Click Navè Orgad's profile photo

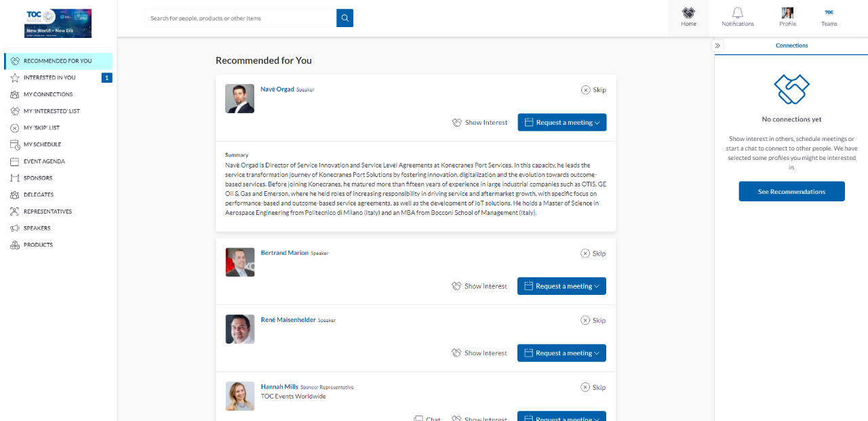pyautogui.click(x=239, y=99)
